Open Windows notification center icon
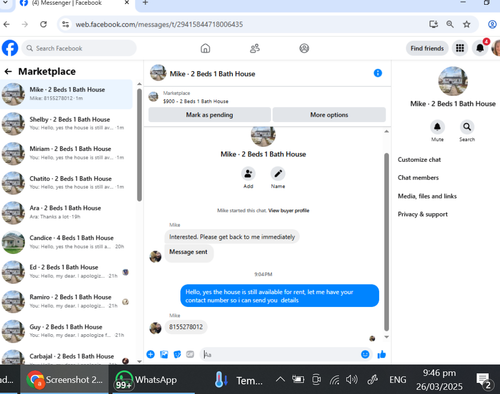Image resolution: width=500 pixels, height=394 pixels. pyautogui.click(x=483, y=380)
